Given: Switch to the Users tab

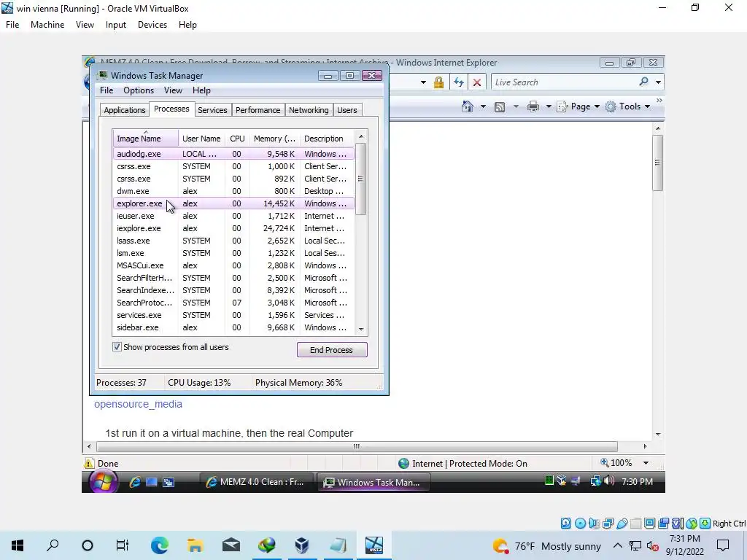Looking at the screenshot, I should tap(347, 110).
